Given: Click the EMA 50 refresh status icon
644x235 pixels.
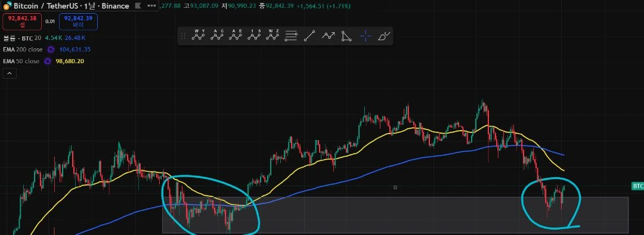Looking at the screenshot, I should 47,61.
